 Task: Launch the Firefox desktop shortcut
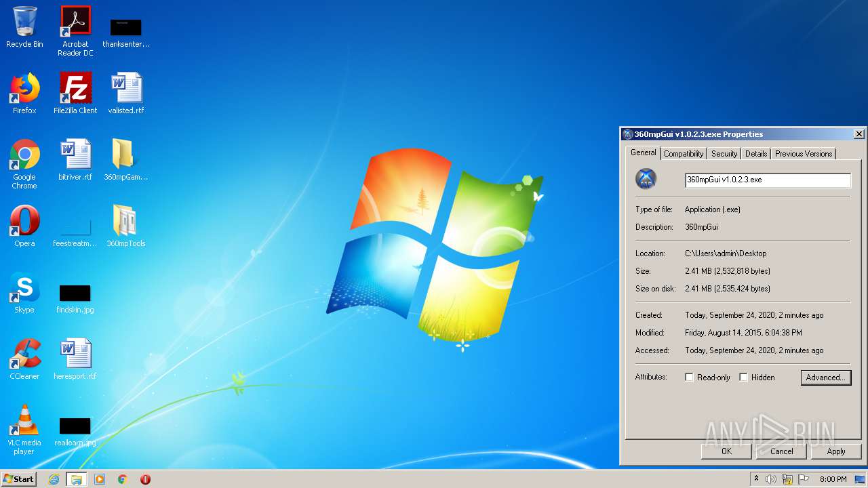tap(24, 94)
